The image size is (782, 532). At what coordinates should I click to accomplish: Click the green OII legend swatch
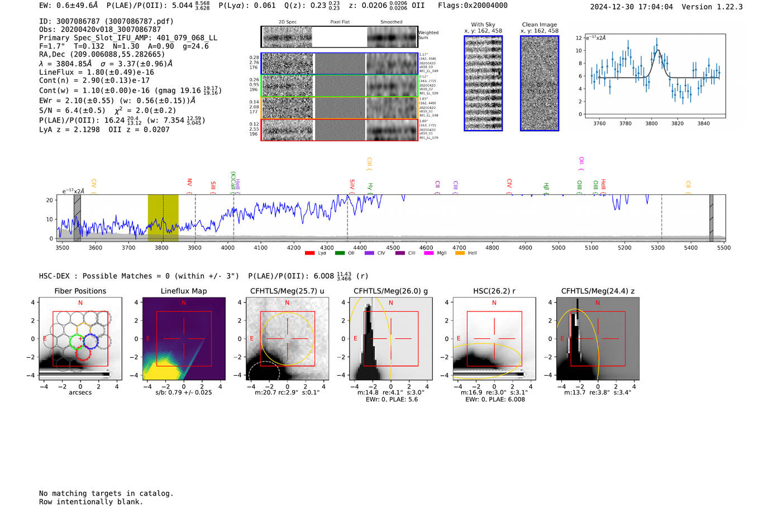click(340, 253)
